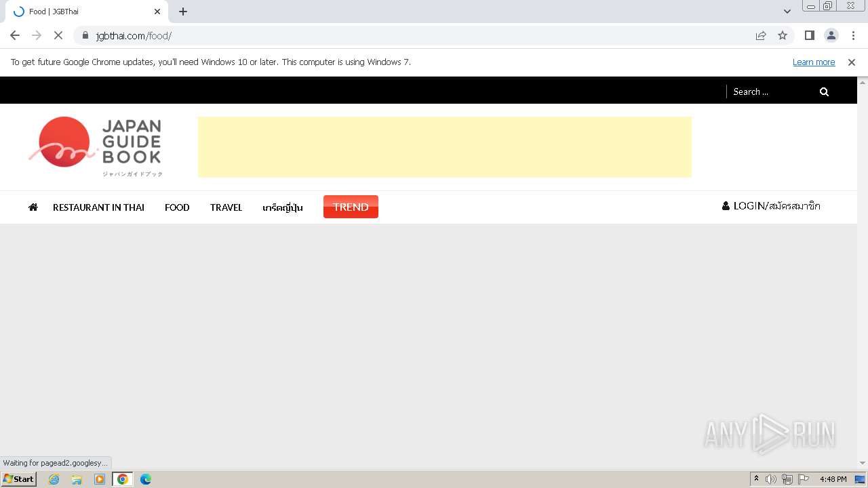Click the site lock icon
The width and height of the screenshot is (868, 488).
click(x=85, y=35)
